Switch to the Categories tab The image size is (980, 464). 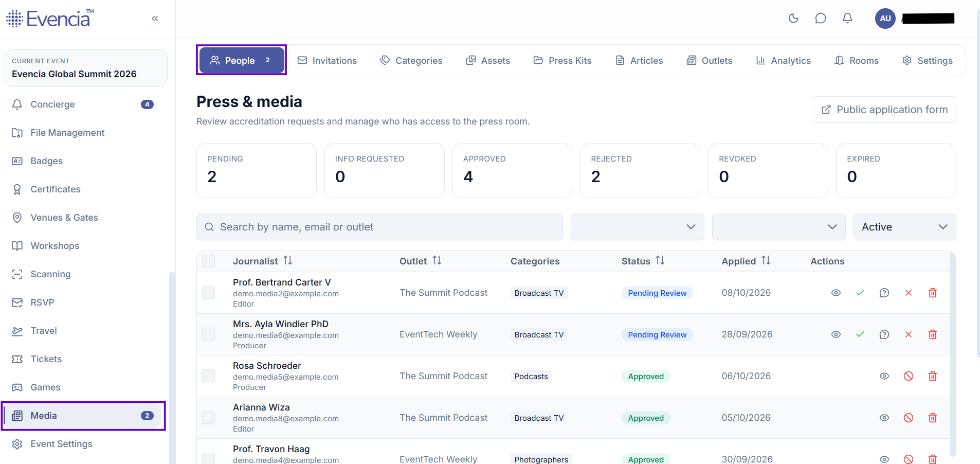click(411, 61)
